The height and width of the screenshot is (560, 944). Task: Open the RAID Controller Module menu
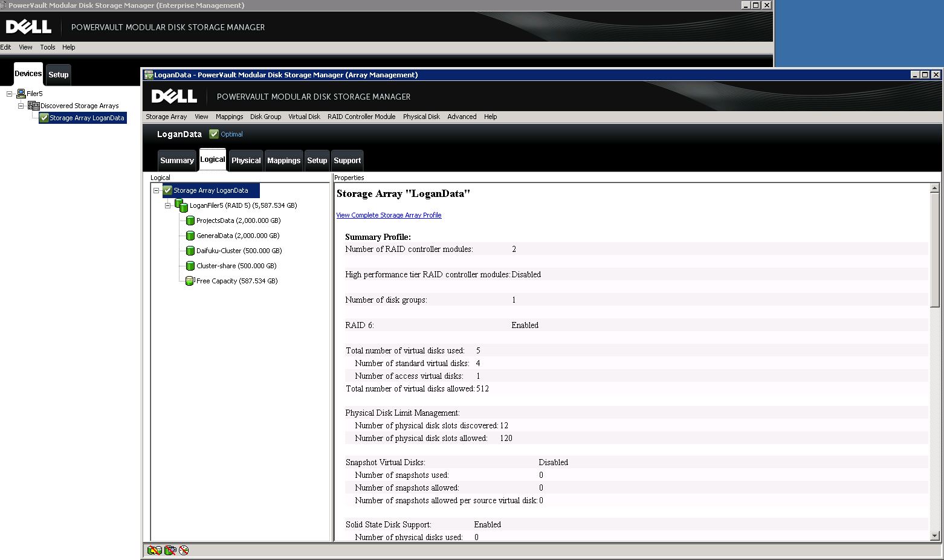(x=361, y=117)
